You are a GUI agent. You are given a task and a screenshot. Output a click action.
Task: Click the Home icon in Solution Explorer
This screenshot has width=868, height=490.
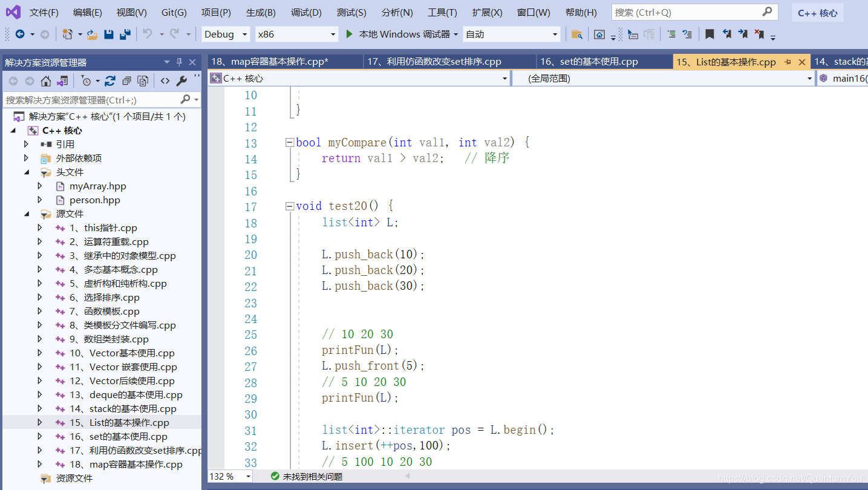pyautogui.click(x=46, y=81)
